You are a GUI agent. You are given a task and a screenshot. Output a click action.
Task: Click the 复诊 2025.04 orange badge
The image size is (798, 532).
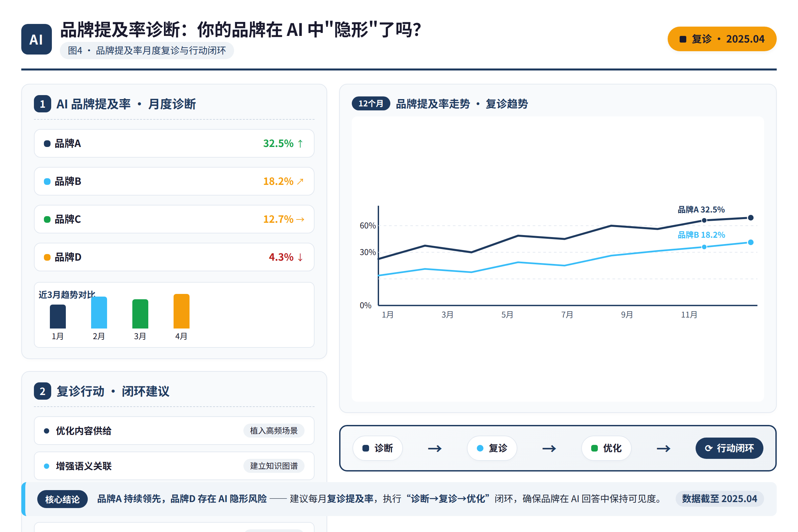click(722, 39)
